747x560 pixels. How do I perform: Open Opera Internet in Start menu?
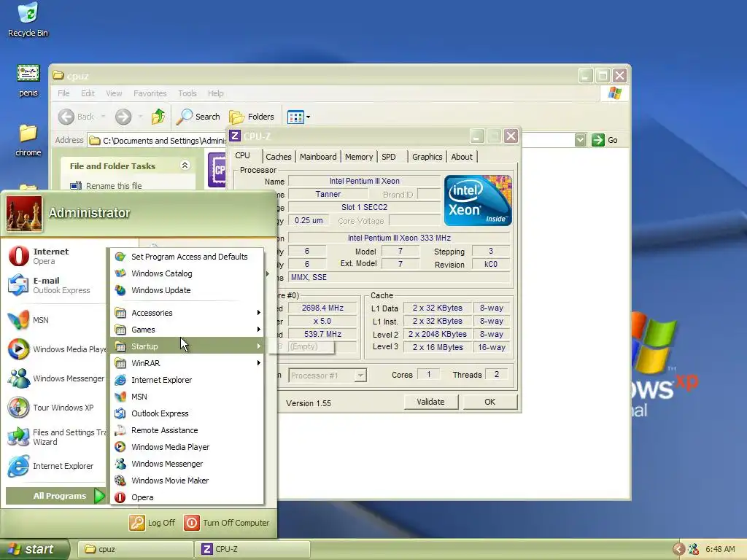(x=53, y=256)
